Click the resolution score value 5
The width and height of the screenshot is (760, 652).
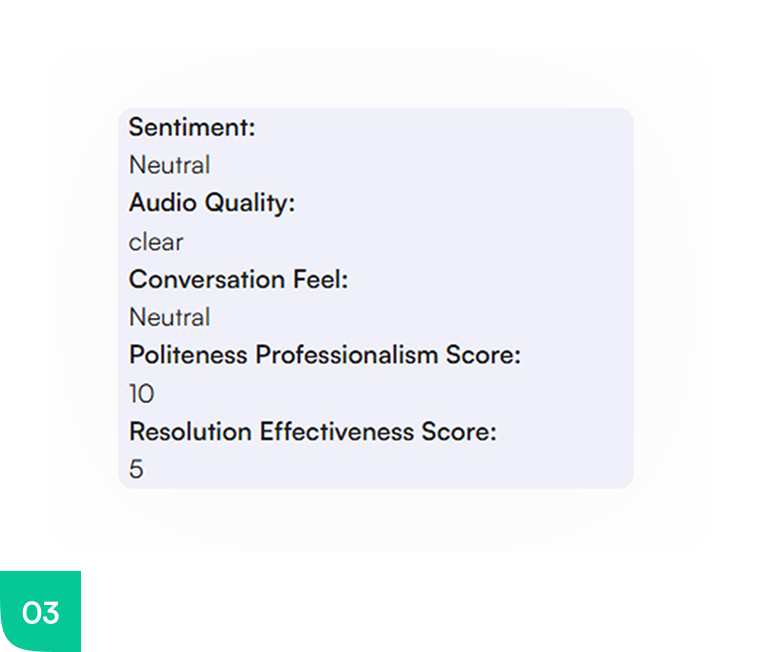point(136,469)
